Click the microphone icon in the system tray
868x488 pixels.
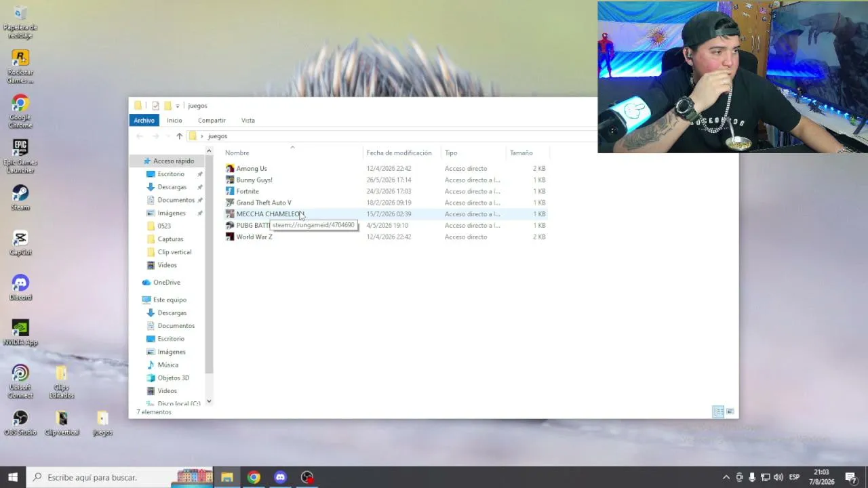pos(752,477)
